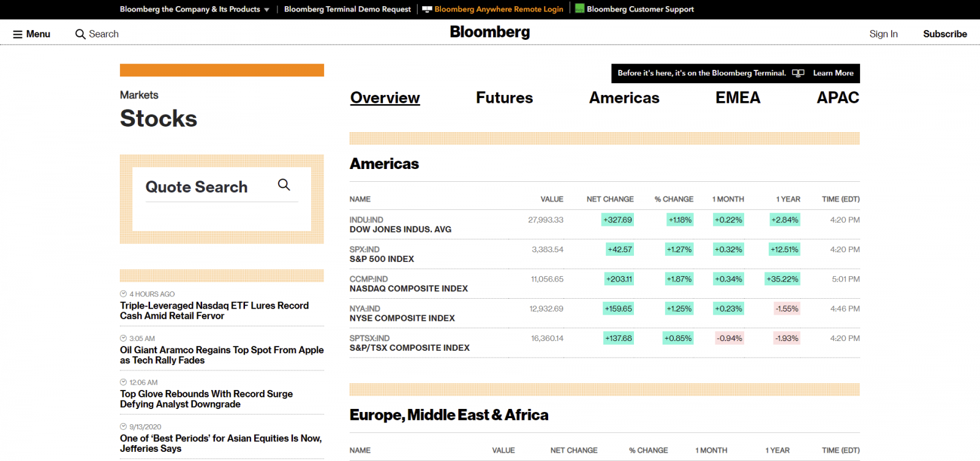Click the Sign In link
This screenshot has width=980, height=461.
point(883,34)
